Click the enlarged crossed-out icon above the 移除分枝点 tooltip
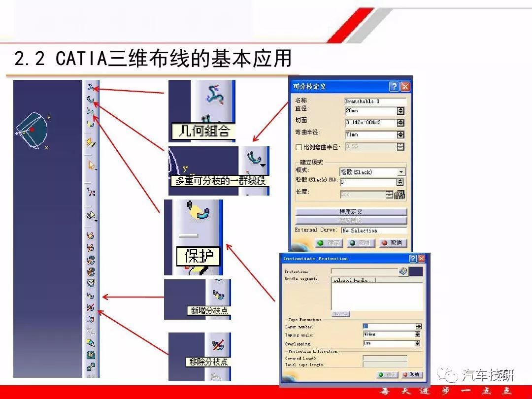The image size is (532, 399). [x=219, y=345]
